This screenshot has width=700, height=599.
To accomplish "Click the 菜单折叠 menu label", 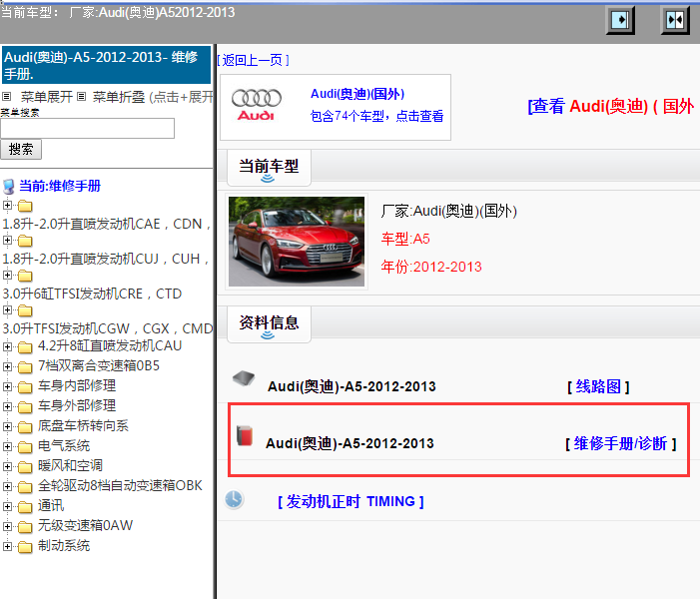I will tap(119, 97).
